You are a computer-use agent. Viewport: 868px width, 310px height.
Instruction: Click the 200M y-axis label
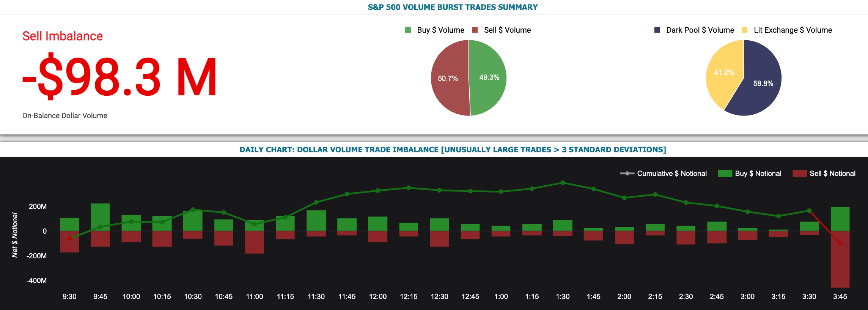(38, 206)
